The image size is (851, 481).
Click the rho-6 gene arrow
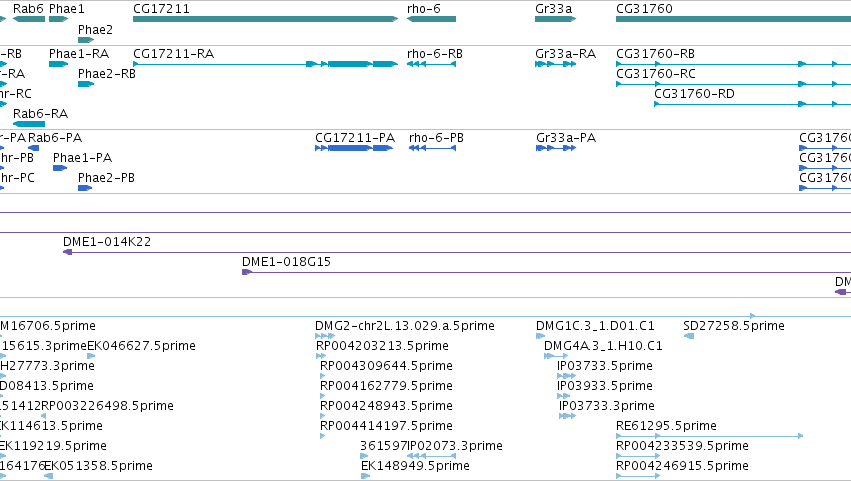pyautogui.click(x=431, y=19)
